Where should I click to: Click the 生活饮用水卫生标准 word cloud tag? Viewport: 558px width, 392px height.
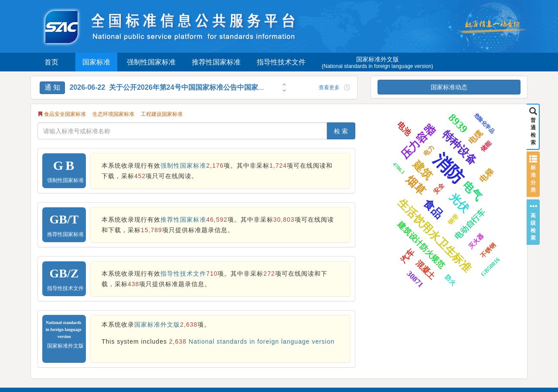pyautogui.click(x=435, y=236)
